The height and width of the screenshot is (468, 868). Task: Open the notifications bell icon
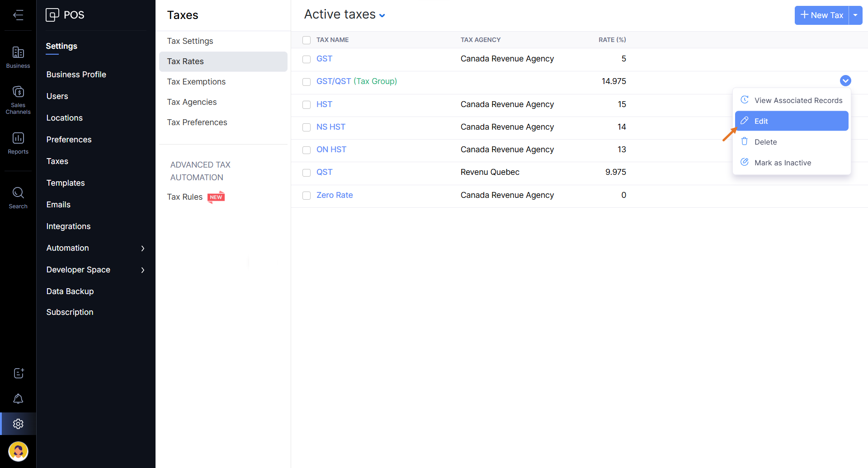18,399
